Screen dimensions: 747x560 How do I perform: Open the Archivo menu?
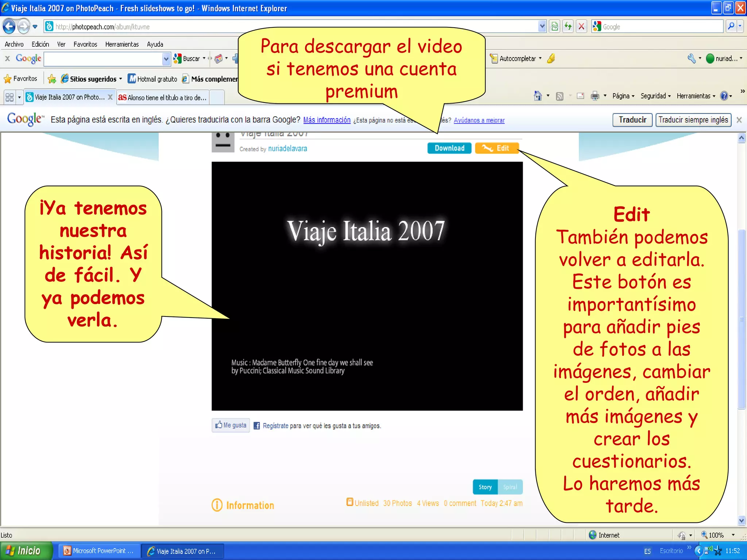tap(14, 44)
